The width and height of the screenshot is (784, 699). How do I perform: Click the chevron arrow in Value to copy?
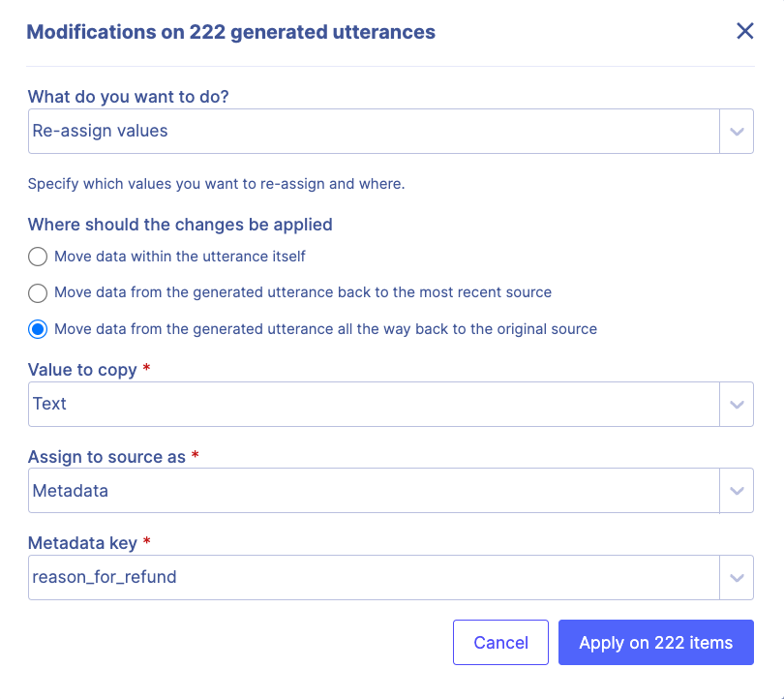[x=737, y=404]
